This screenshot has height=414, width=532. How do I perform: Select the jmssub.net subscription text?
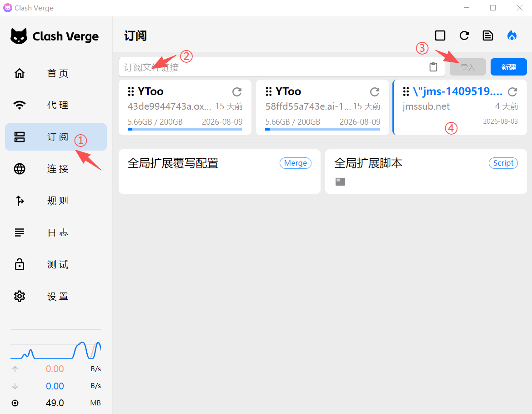click(x=426, y=106)
